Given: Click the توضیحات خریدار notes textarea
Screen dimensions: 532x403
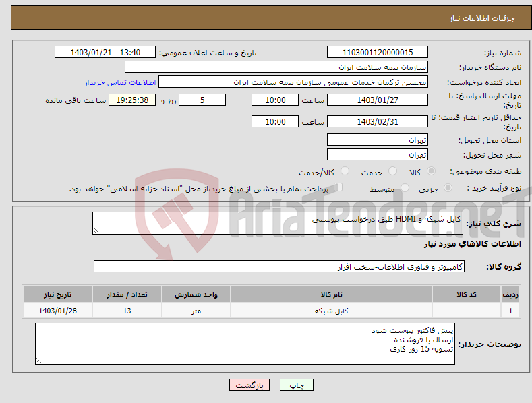Looking at the screenshot, I should point(245,344).
